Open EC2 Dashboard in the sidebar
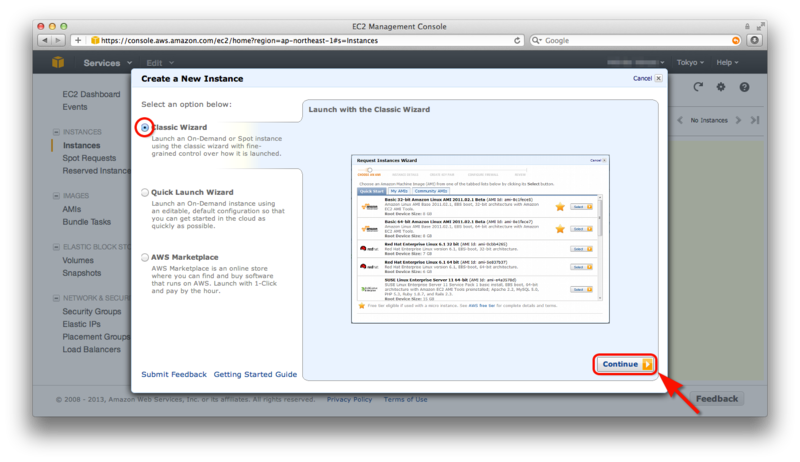Image resolution: width=800 pixels, height=462 pixels. 91,94
